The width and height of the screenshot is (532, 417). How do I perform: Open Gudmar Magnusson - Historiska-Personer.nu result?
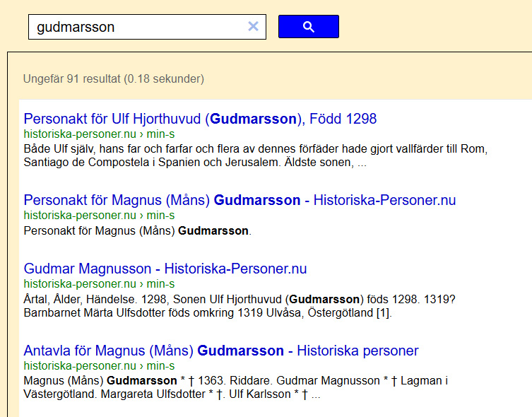[x=165, y=269]
